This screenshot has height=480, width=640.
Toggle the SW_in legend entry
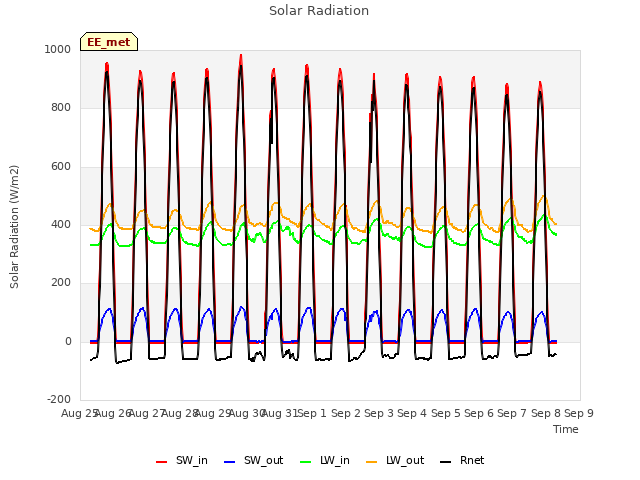tap(182, 460)
